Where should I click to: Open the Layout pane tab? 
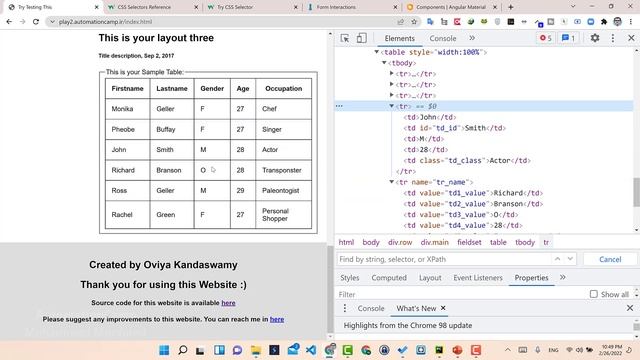[430, 278]
